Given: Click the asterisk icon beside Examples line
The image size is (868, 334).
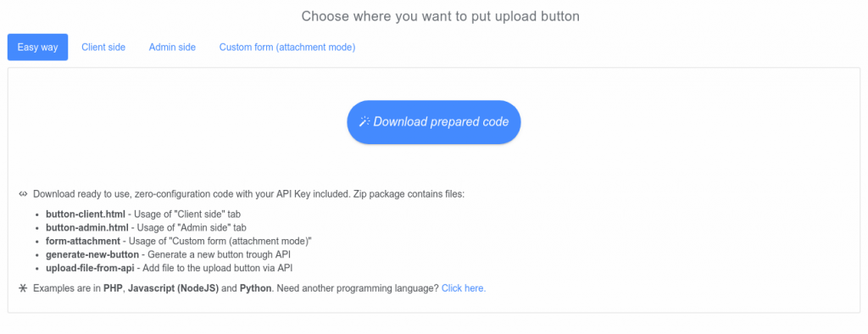Looking at the screenshot, I should [23, 288].
